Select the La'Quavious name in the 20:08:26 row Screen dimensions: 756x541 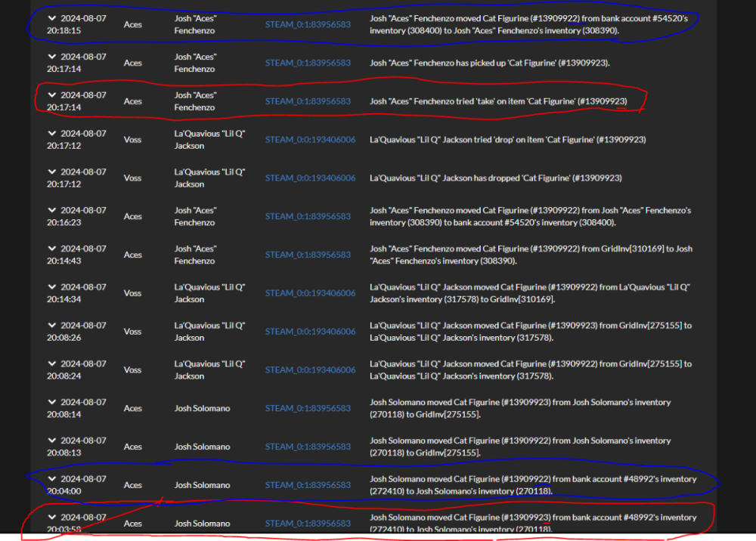[209, 332]
